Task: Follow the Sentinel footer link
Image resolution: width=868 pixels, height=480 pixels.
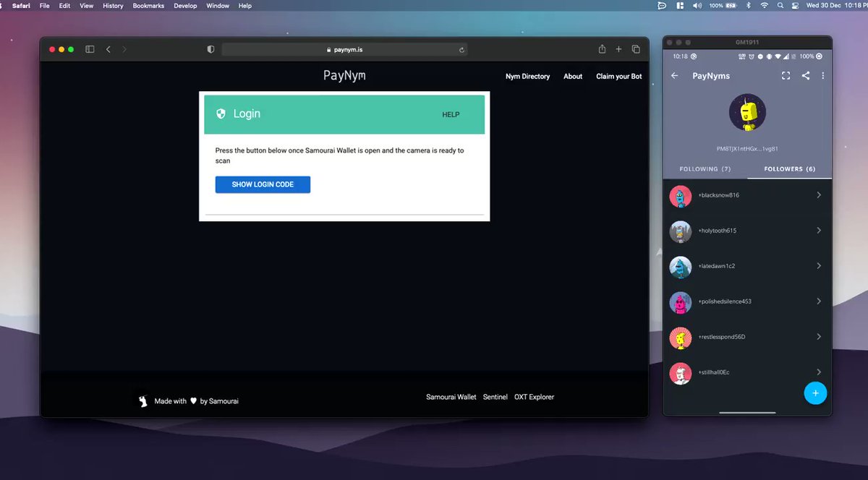Action: click(x=495, y=397)
